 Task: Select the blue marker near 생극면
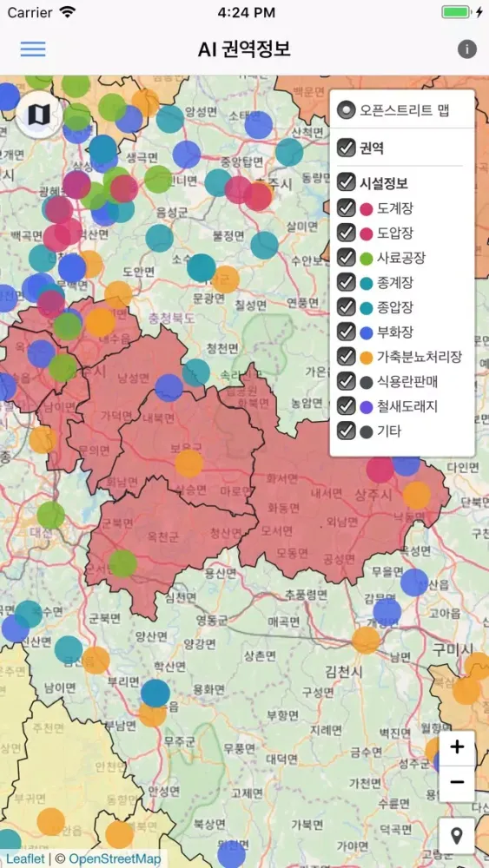tap(186, 155)
